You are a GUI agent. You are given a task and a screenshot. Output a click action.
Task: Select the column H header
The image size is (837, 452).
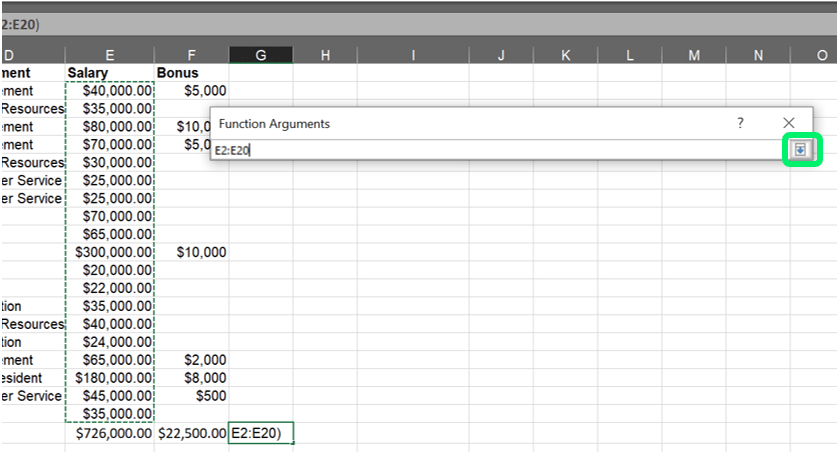pos(325,56)
